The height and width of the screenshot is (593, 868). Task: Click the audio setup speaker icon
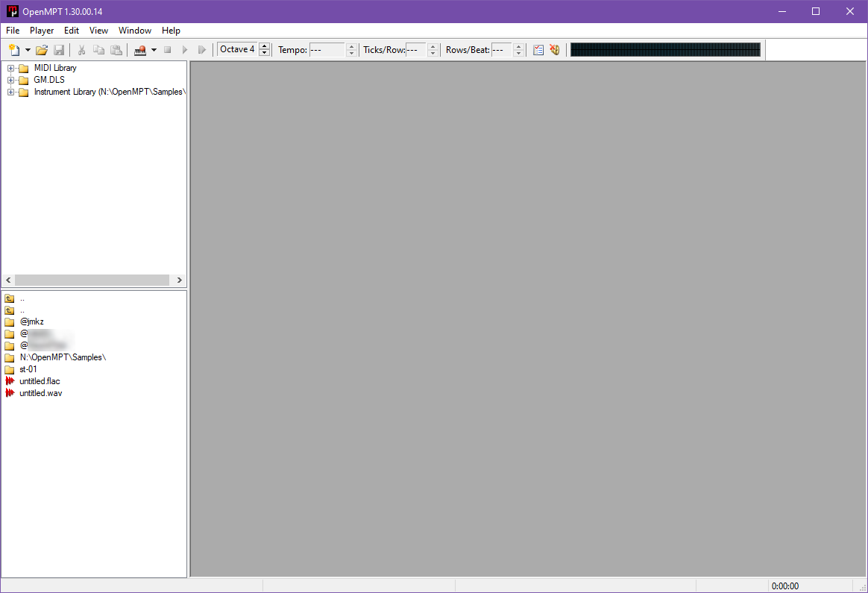pyautogui.click(x=554, y=50)
